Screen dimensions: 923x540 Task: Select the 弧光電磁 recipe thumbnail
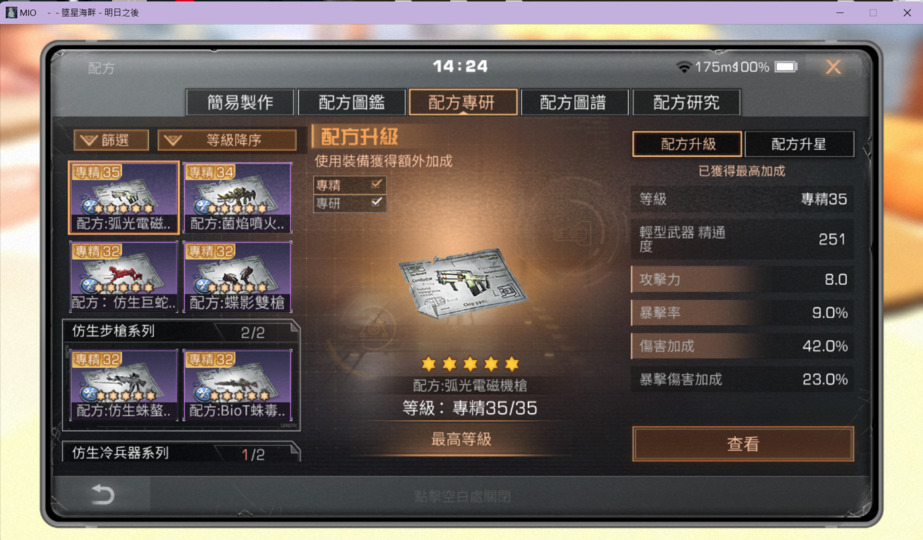(x=124, y=198)
